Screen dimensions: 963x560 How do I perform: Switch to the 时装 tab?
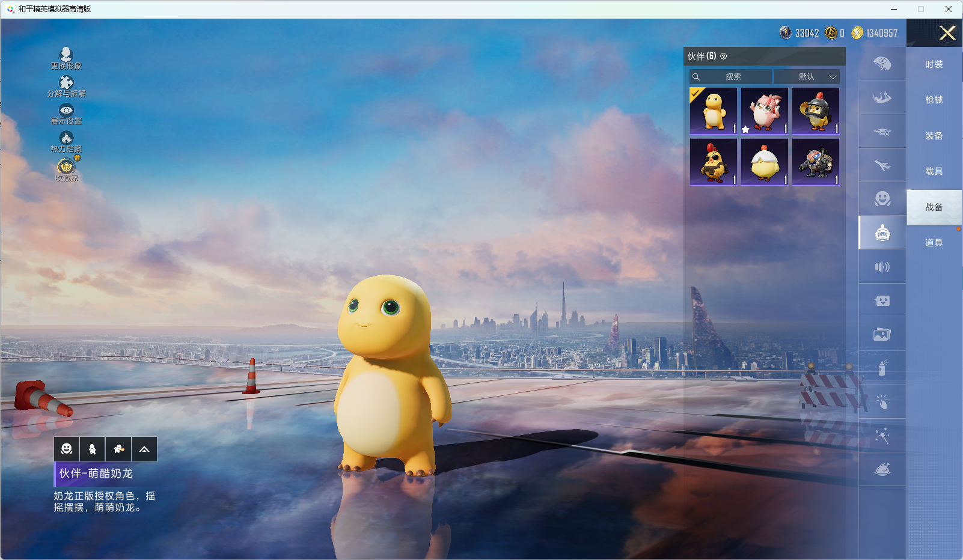(934, 64)
